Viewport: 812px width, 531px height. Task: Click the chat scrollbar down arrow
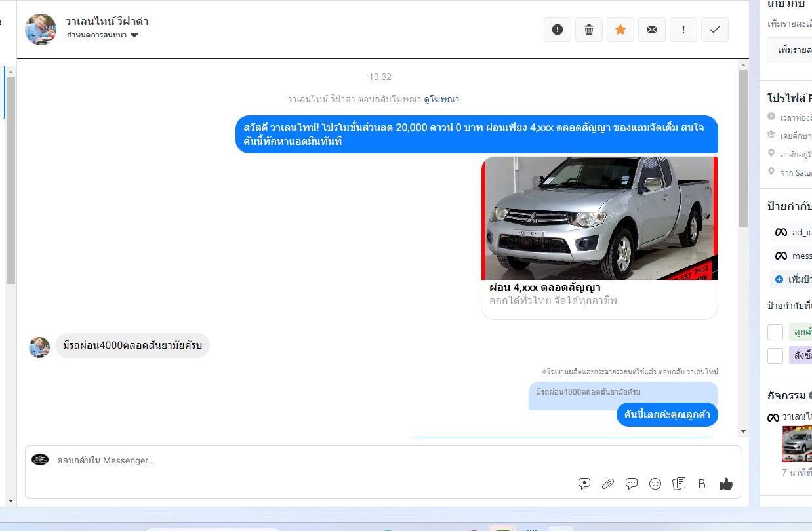pyautogui.click(x=743, y=431)
